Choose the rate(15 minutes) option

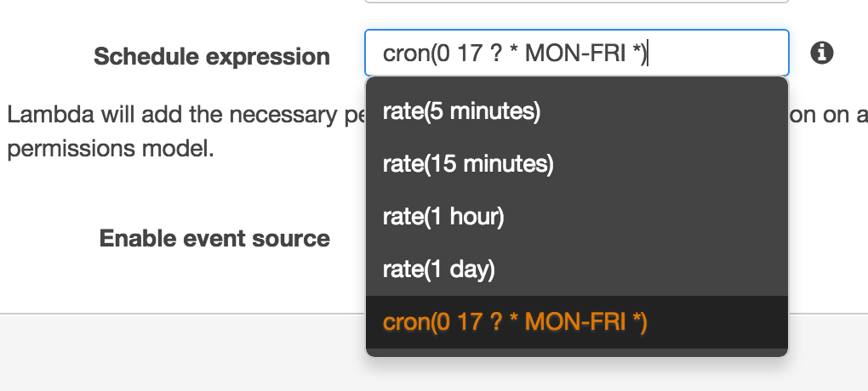pos(577,164)
